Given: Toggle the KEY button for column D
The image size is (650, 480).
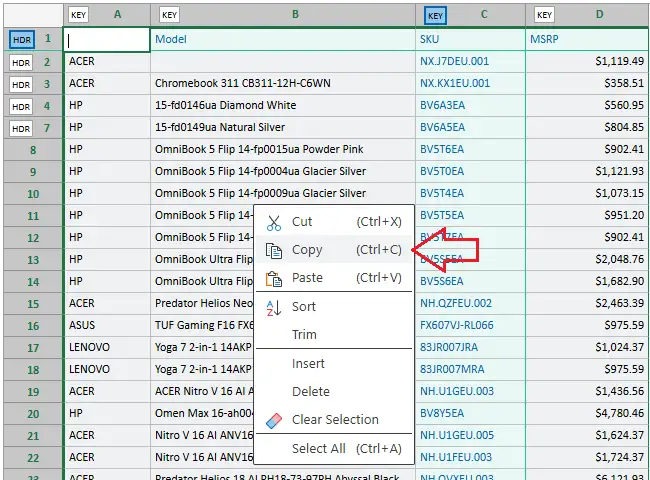Looking at the screenshot, I should [544, 15].
